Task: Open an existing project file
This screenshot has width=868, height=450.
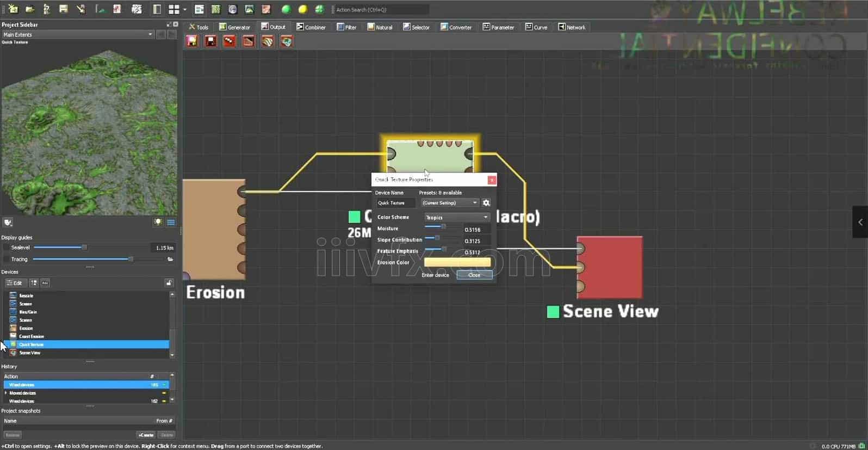Action: click(30, 9)
